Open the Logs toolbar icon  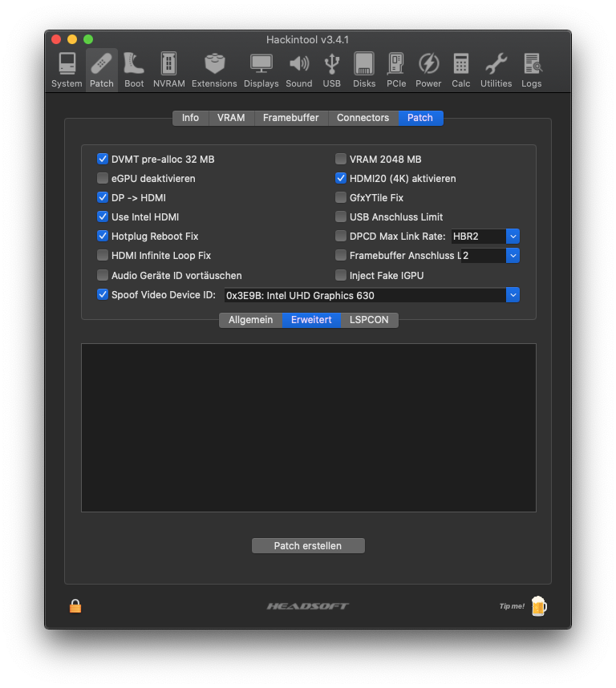coord(531,71)
